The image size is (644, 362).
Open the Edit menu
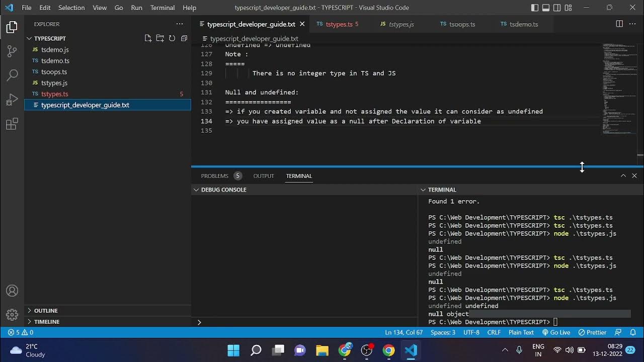(x=45, y=8)
